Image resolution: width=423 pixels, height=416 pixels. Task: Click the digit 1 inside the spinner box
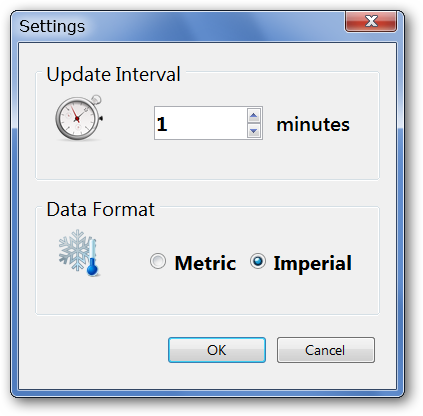pyautogui.click(x=162, y=124)
